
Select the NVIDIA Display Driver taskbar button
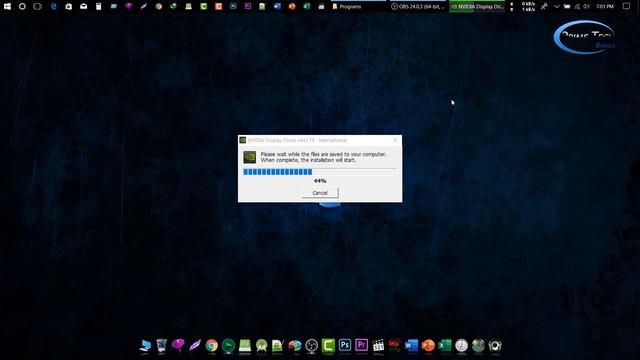477,7
